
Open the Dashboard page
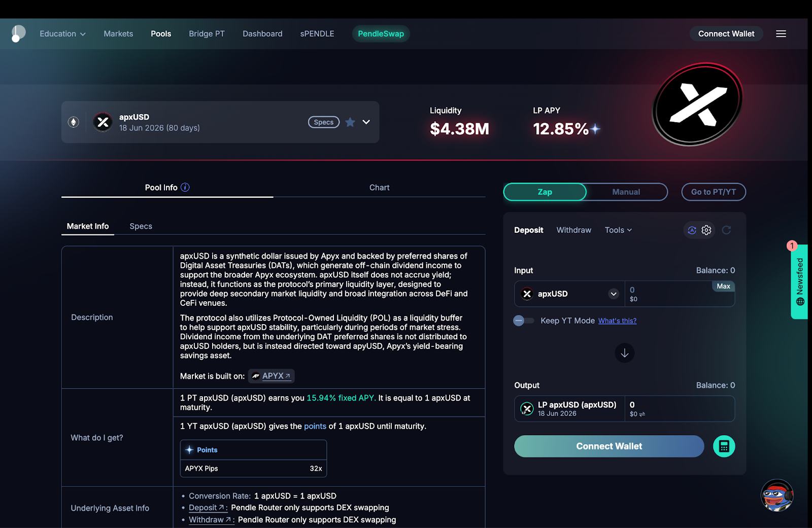(x=262, y=34)
